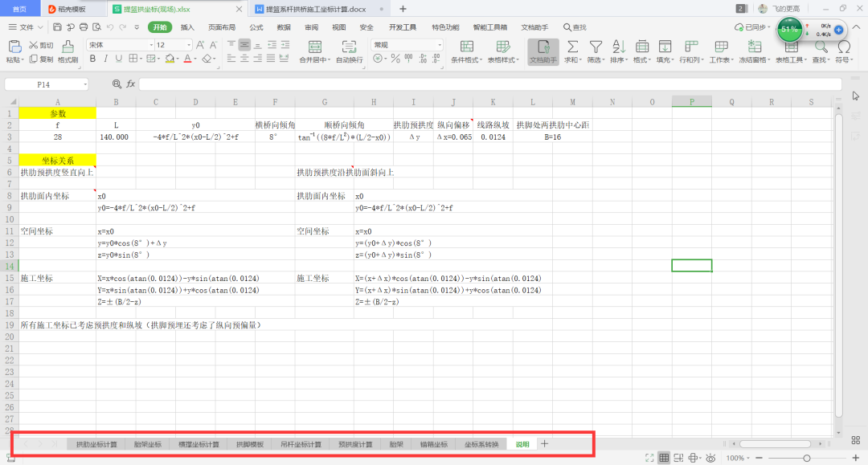868x465 pixels.
Task: Open the font size dropdown showing 12
Action: click(x=189, y=45)
